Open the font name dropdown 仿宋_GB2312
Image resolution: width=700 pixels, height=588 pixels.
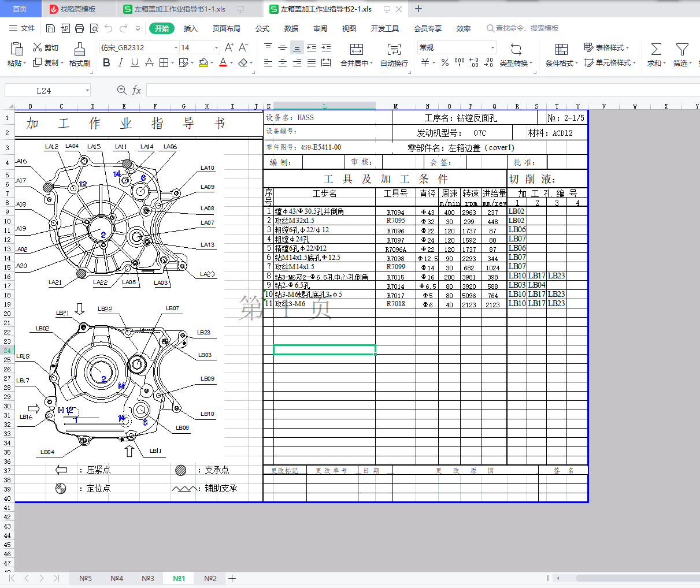(176, 47)
